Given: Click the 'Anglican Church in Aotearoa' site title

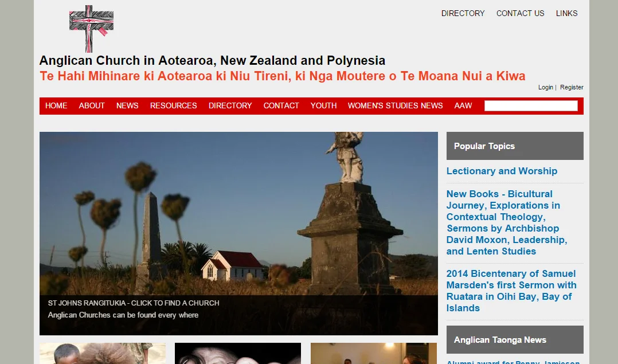Looking at the screenshot, I should [212, 60].
